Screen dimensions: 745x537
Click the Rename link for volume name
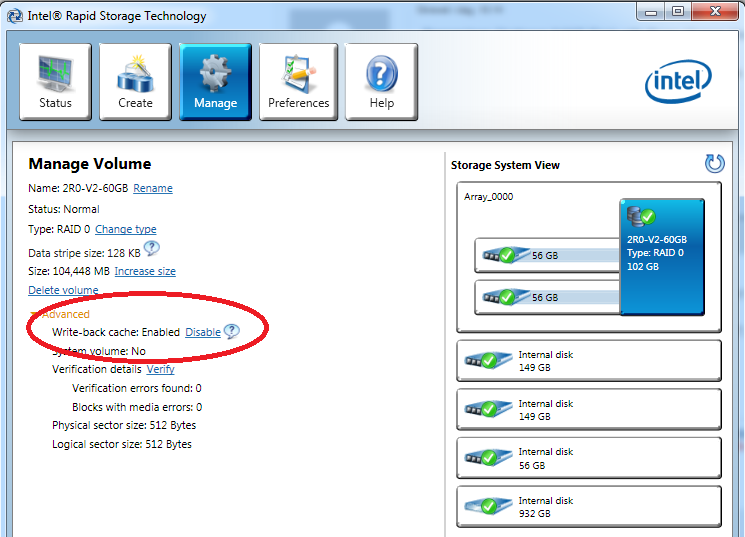(153, 188)
